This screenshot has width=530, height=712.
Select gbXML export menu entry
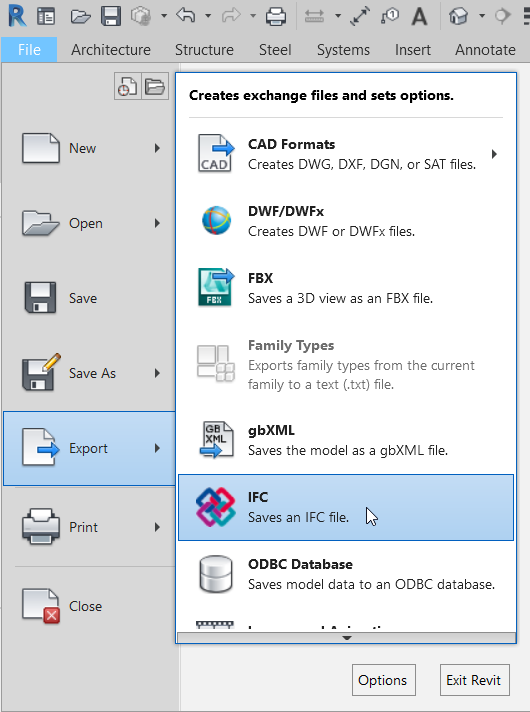[x=346, y=440]
